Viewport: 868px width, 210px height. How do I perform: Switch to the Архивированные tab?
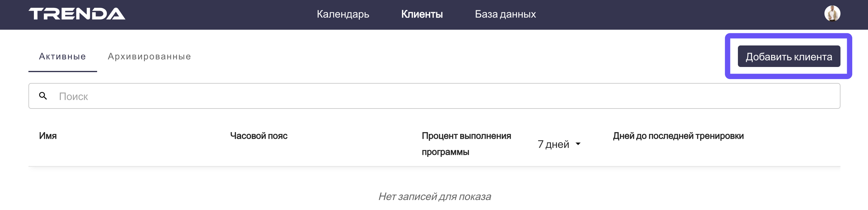[149, 56]
